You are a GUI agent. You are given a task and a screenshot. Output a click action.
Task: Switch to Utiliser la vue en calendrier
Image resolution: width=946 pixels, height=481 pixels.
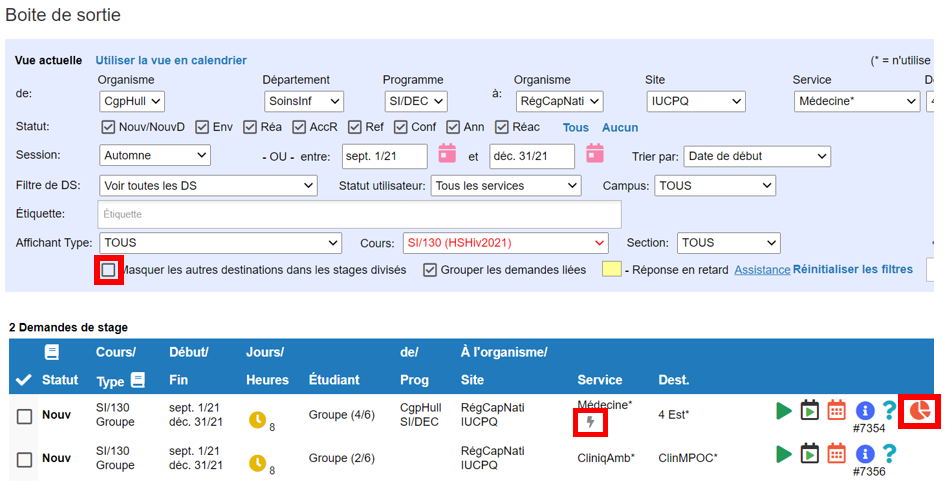[x=171, y=60]
